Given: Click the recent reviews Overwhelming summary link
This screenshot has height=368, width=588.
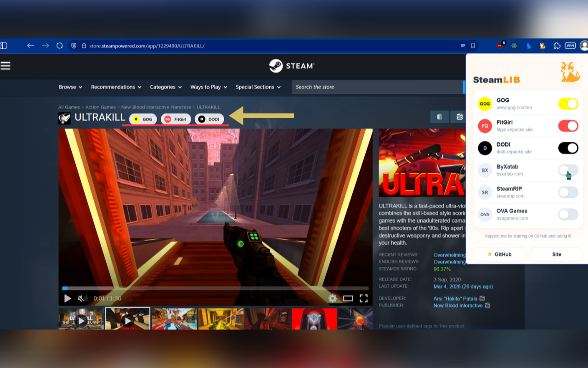Looking at the screenshot, I should pos(450,255).
